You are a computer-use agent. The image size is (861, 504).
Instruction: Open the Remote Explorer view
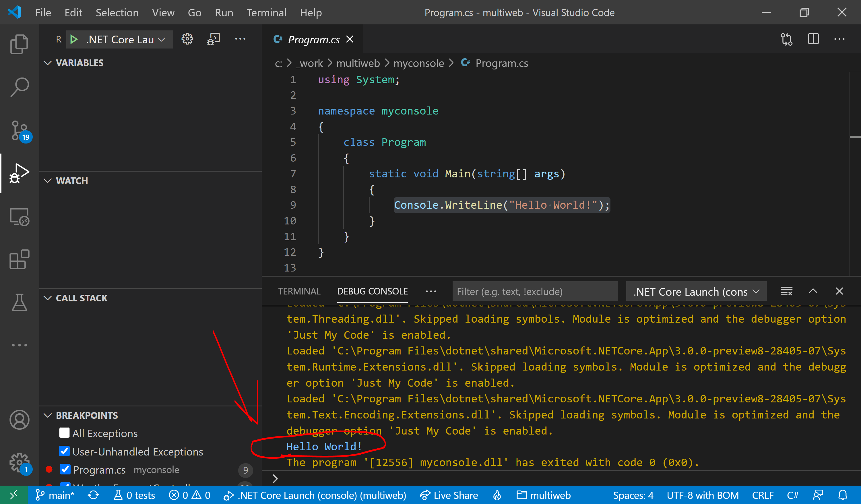[19, 217]
